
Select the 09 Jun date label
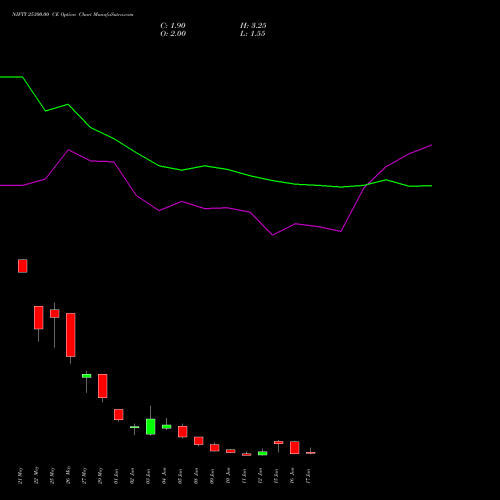coord(213,476)
